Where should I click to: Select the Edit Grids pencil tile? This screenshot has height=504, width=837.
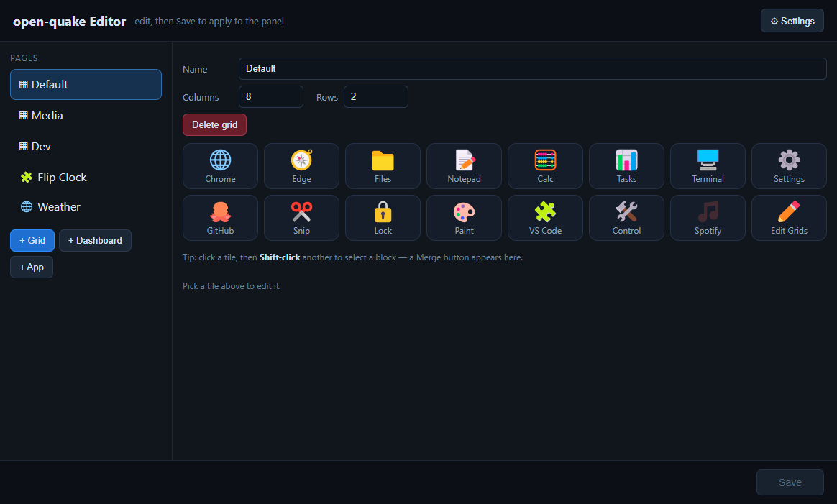789,218
